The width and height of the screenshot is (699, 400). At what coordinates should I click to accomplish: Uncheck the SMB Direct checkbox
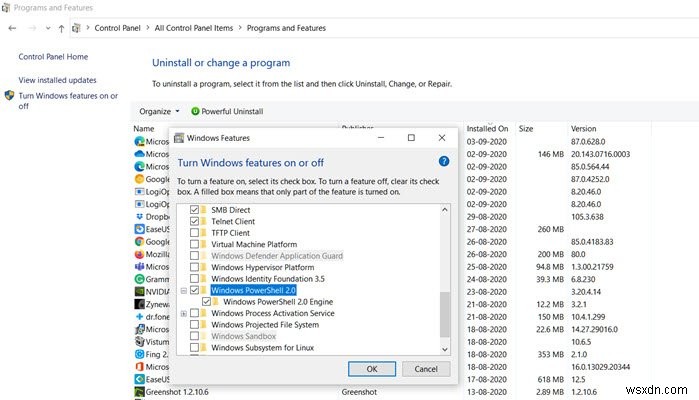pyautogui.click(x=194, y=210)
